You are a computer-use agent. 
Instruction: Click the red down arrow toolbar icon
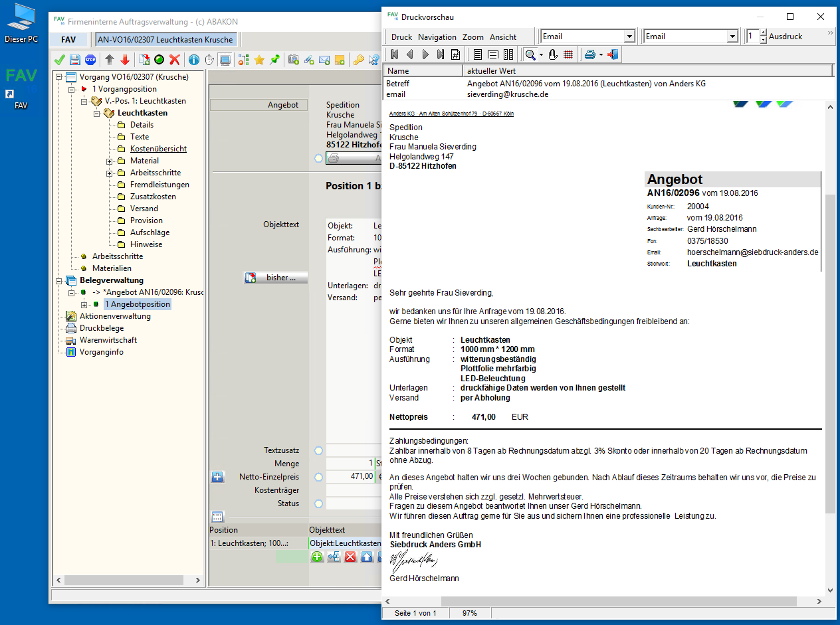[125, 60]
